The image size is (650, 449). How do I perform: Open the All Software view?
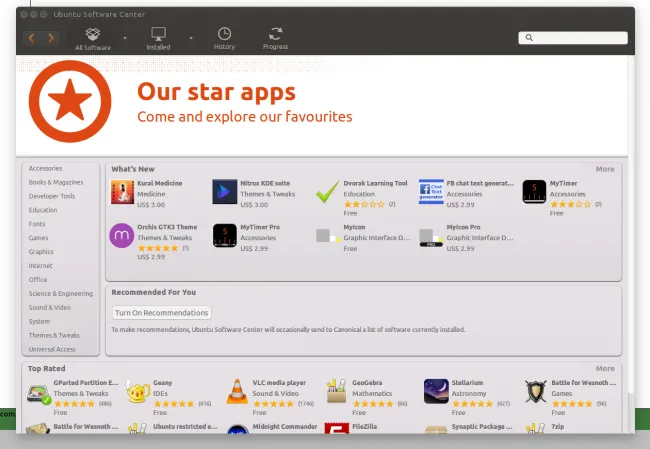pos(93,39)
